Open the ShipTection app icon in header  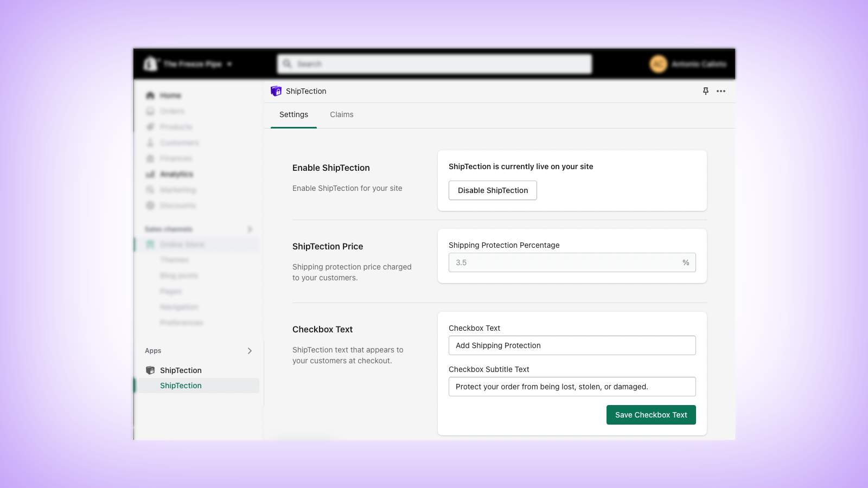276,91
